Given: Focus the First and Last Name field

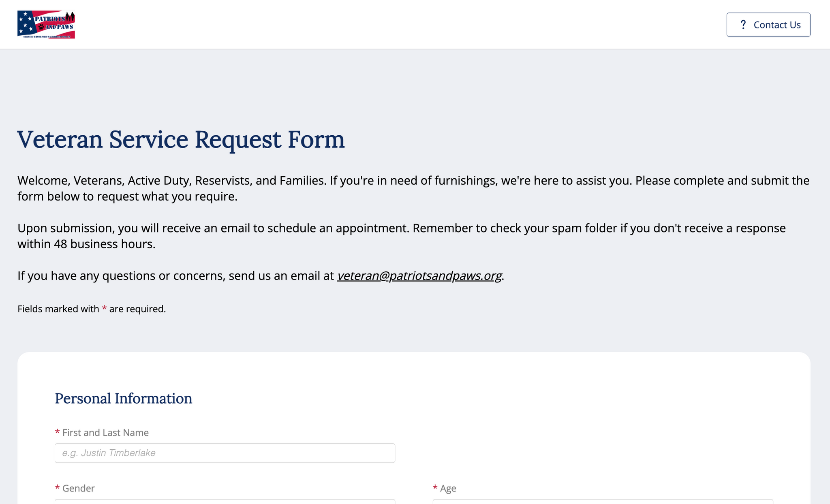Looking at the screenshot, I should coord(225,453).
